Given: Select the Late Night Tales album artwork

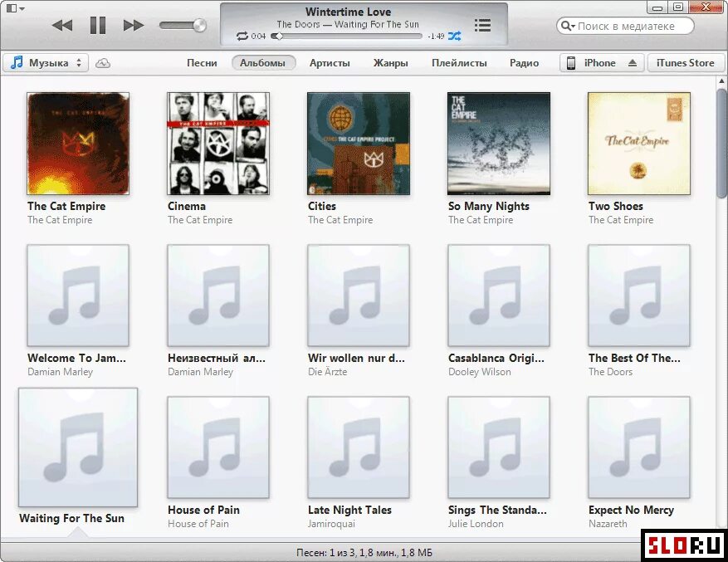Looking at the screenshot, I should (359, 447).
